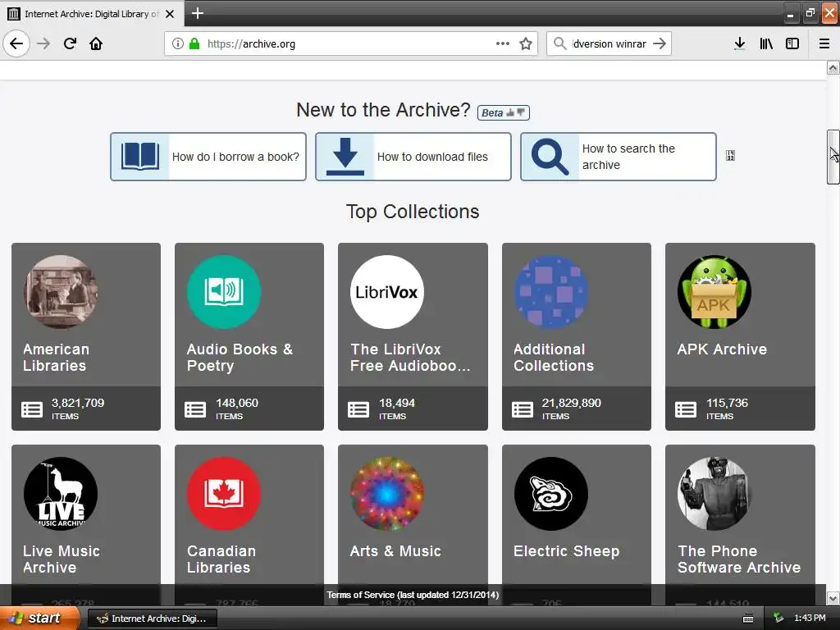Screen dimensions: 840x630
Task: Click the green secure connection padlock
Action: pos(194,43)
